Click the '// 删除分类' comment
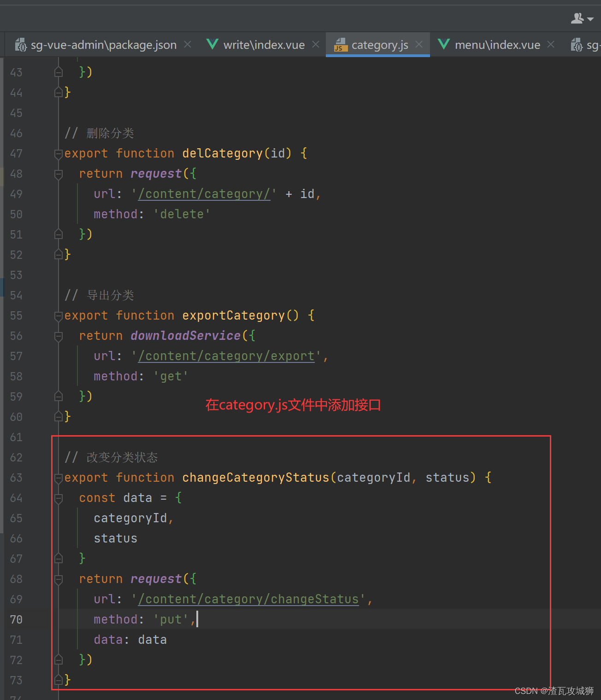Image resolution: width=601 pixels, height=700 pixels. coord(100,133)
